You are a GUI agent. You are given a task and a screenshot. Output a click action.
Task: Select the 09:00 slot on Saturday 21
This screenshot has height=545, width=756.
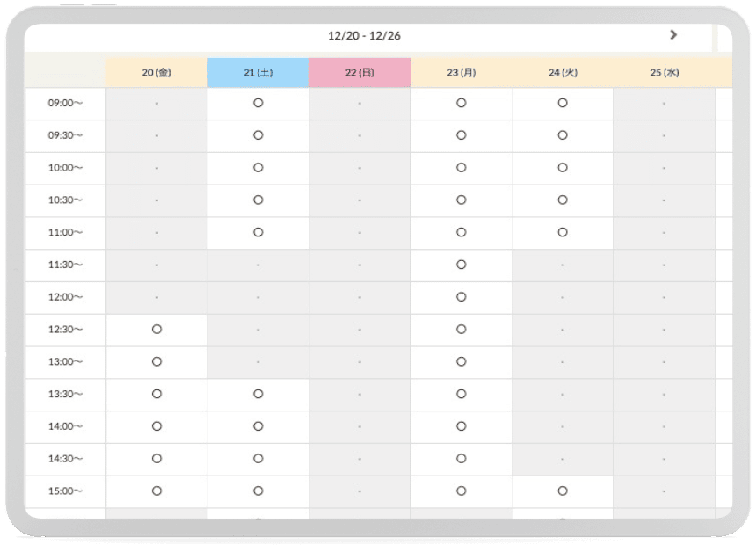point(258,103)
